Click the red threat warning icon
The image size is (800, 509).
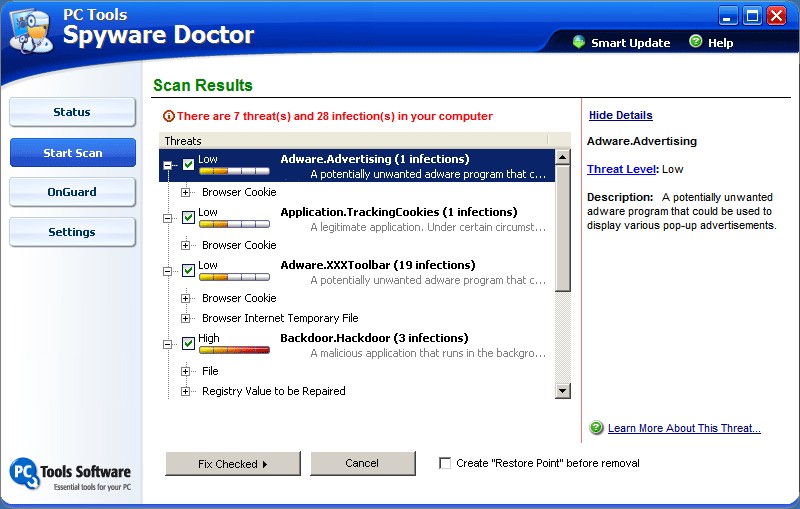click(x=168, y=116)
